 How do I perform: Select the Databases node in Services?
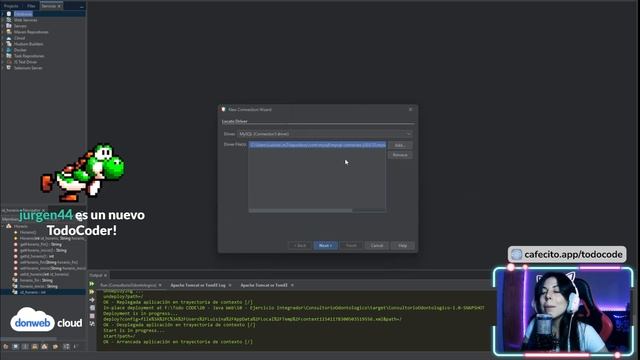(23, 14)
